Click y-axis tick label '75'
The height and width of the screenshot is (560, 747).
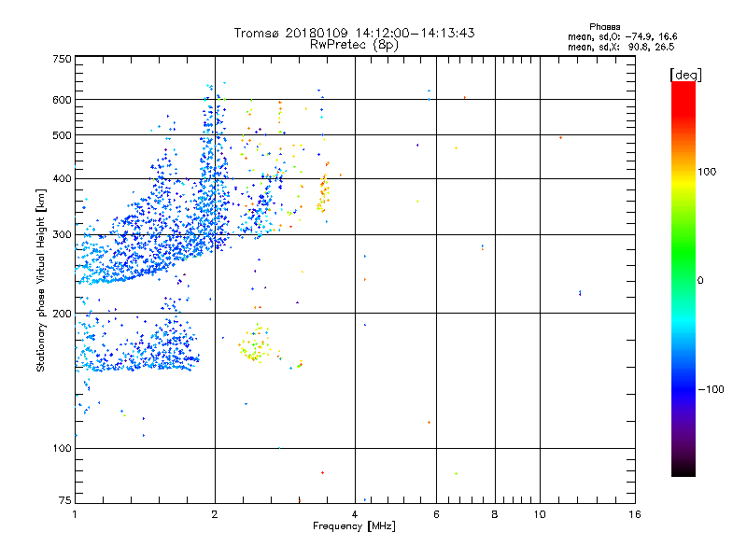tap(65, 500)
